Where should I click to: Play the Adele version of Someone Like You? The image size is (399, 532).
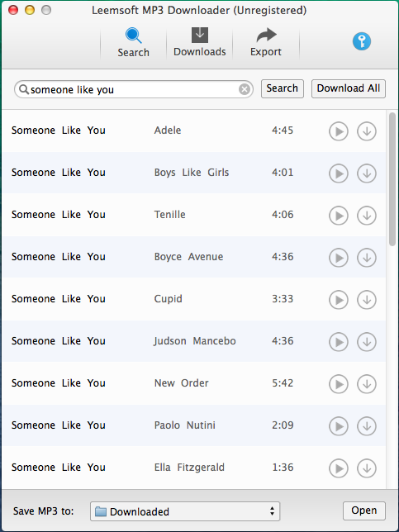(x=338, y=131)
